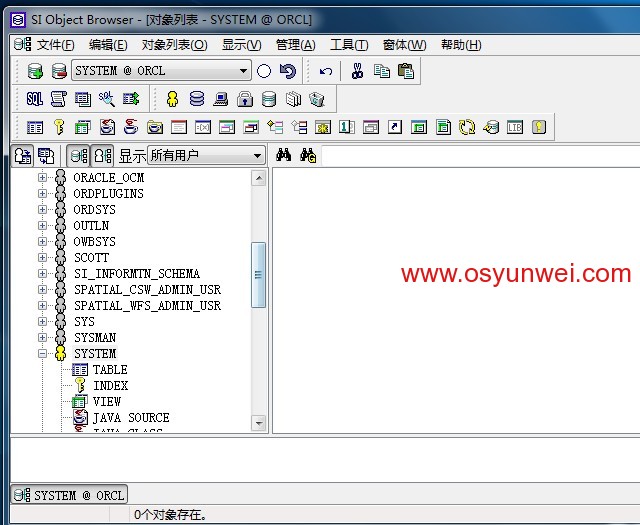640x525 pixels.
Task: Switch to SYSTEM @ ORCL window tab at bottom
Action: [x=69, y=495]
